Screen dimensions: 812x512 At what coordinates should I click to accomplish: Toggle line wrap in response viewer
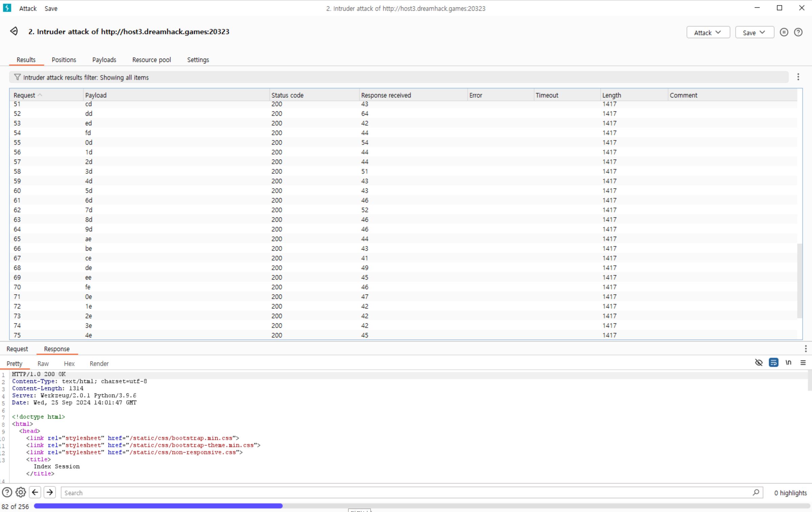[x=773, y=363]
